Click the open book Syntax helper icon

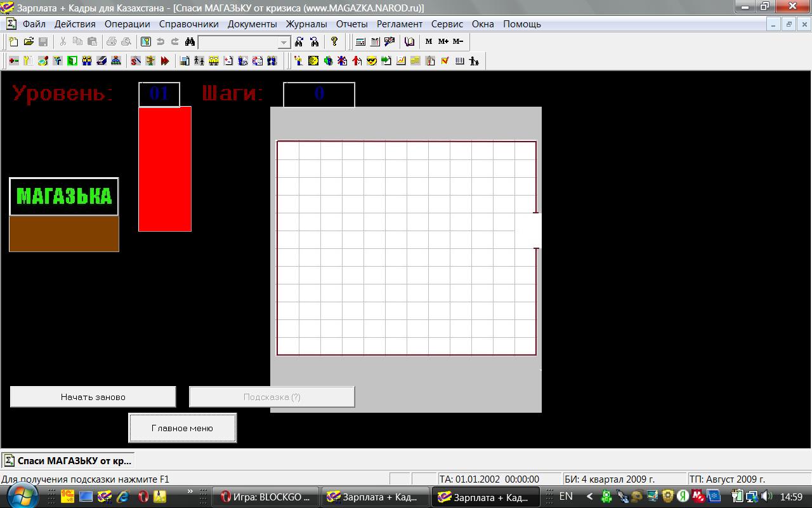tap(409, 42)
